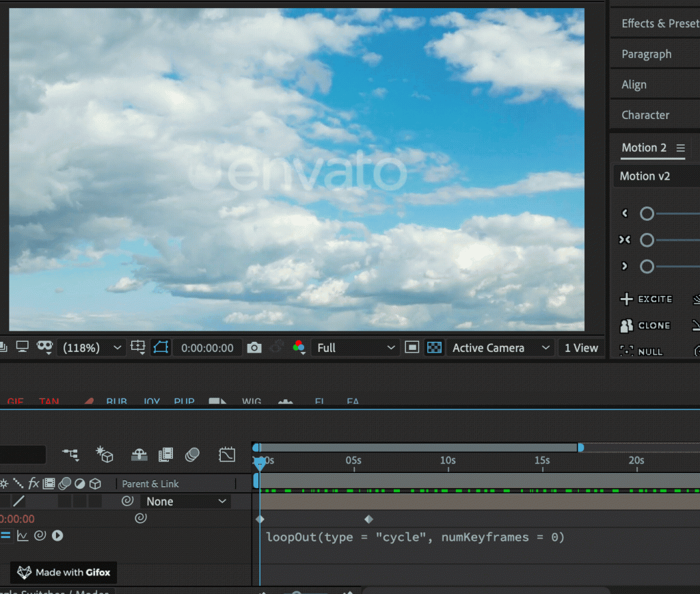Click the EXCITE button in Motion 2

click(646, 299)
